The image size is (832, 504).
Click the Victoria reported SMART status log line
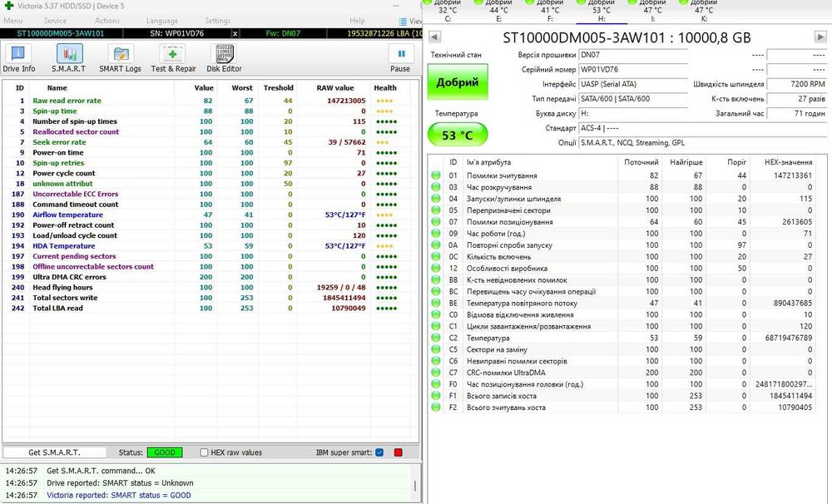[119, 495]
